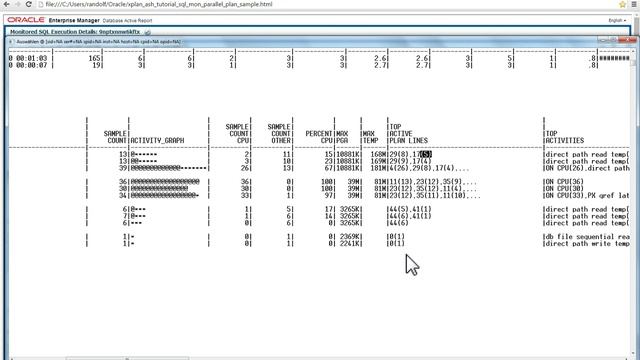Click the MAX PGA column header
Screen dimensions: 640x360
click(342, 137)
